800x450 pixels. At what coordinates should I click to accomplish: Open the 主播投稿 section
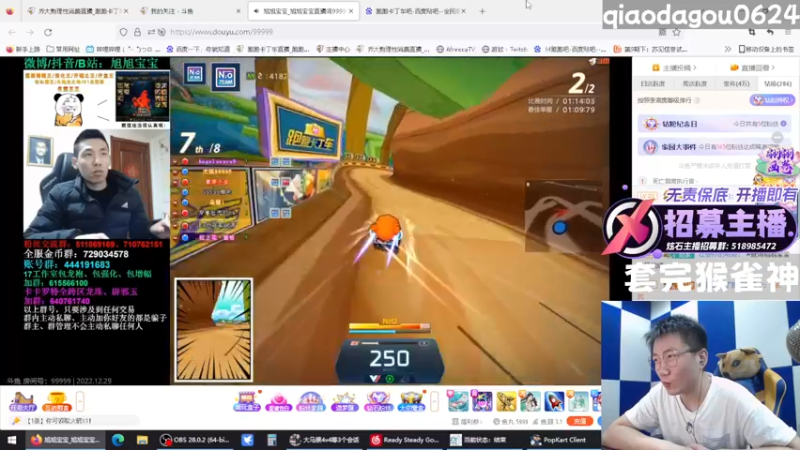coord(674,67)
